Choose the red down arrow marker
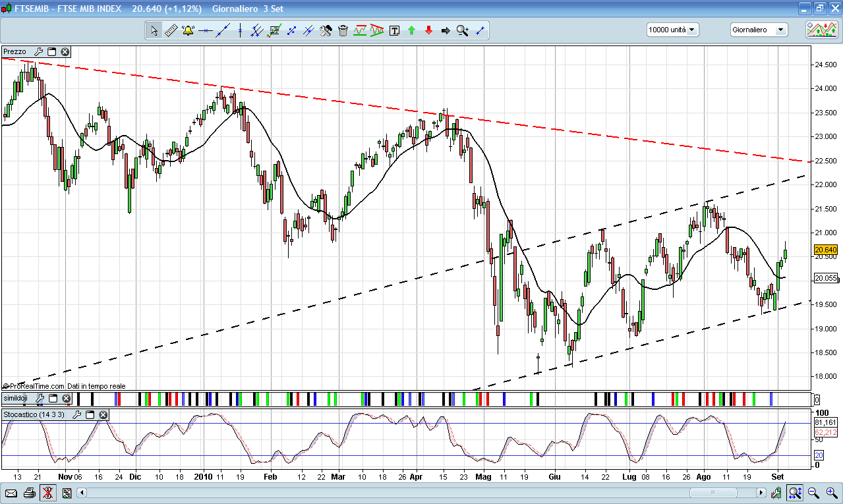 click(428, 30)
